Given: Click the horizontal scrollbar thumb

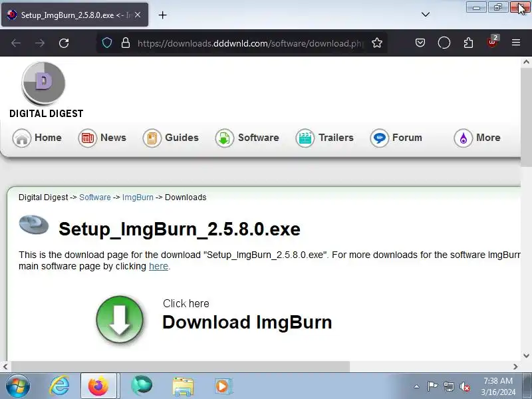Looking at the screenshot, I should coord(180,366).
